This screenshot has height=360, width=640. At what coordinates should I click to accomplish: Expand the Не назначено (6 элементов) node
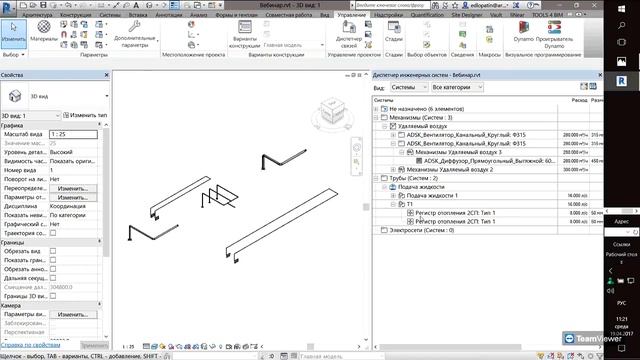pyautogui.click(x=376, y=109)
